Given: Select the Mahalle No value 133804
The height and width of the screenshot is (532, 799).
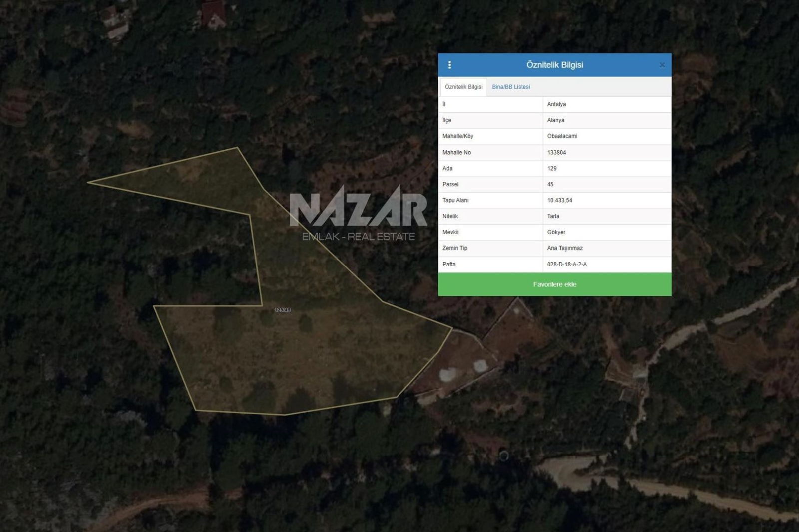Looking at the screenshot, I should [x=607, y=152].
